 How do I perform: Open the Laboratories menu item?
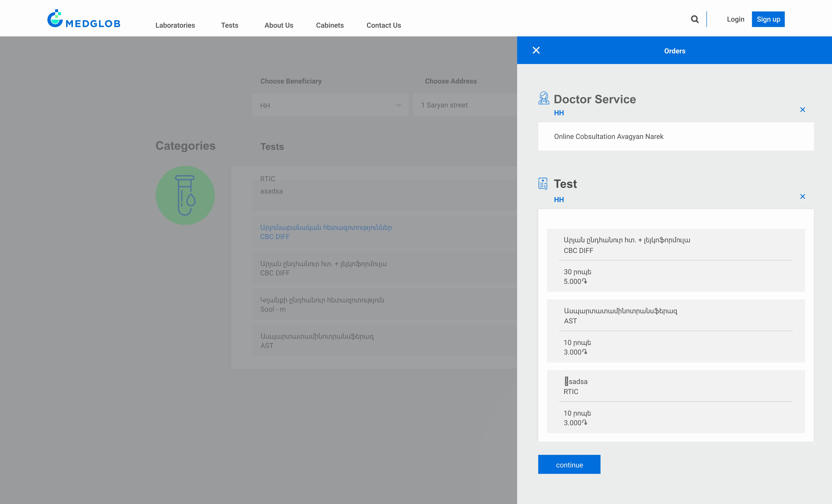click(175, 25)
